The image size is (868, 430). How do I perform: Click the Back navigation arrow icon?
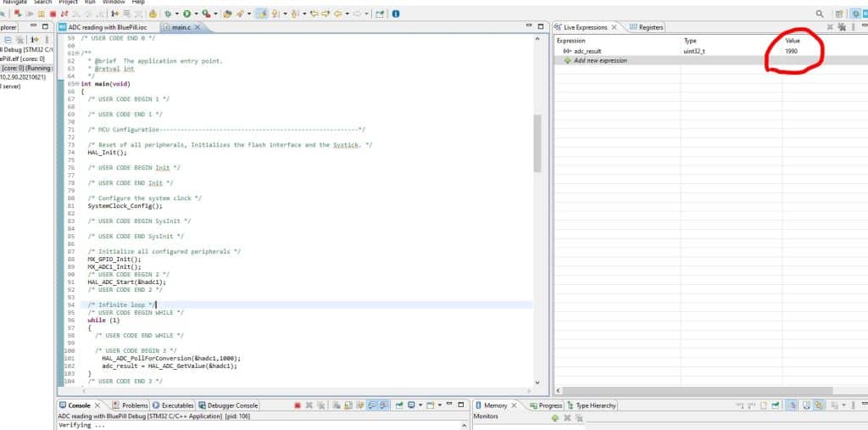[337, 14]
